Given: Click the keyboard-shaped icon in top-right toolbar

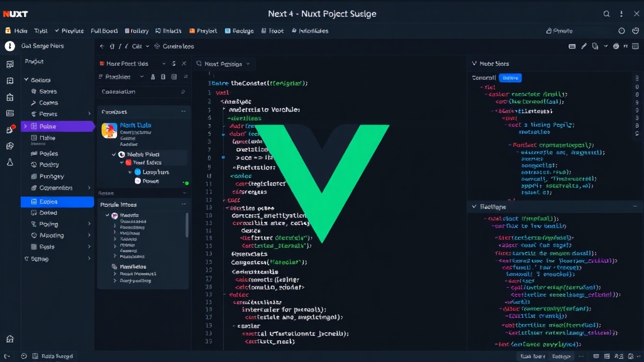Looking at the screenshot, I should click(x=572, y=47).
